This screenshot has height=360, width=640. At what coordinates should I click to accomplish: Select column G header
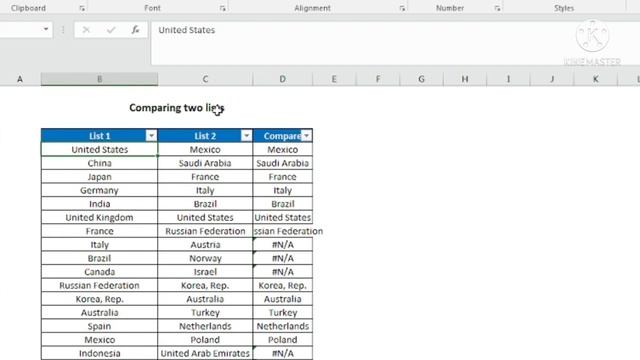(x=421, y=79)
